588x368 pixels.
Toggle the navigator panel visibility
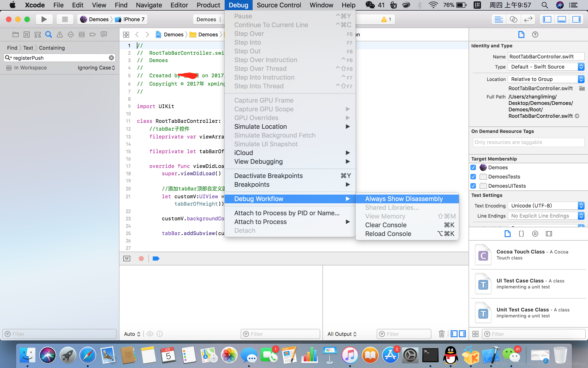tap(547, 19)
